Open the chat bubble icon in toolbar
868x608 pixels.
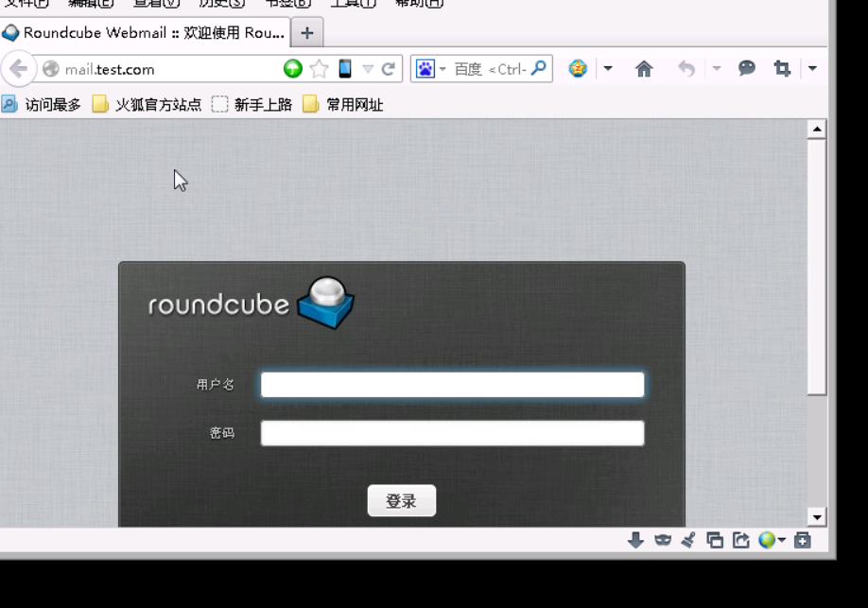(747, 68)
